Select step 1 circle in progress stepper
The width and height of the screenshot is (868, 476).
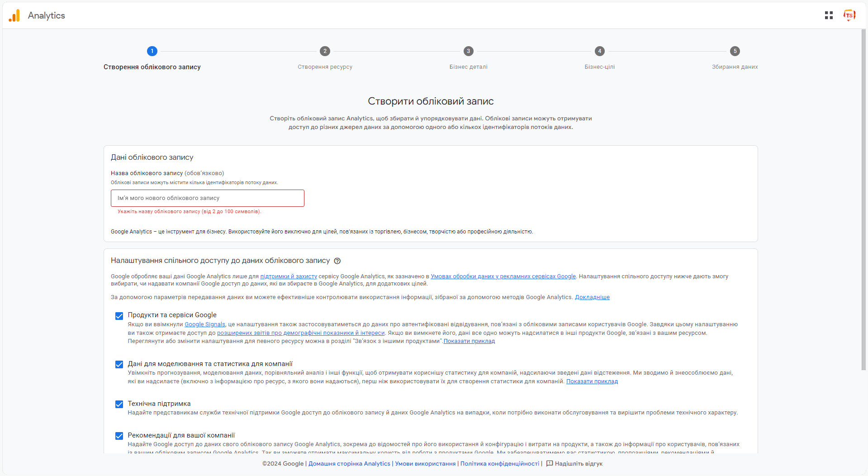(152, 51)
